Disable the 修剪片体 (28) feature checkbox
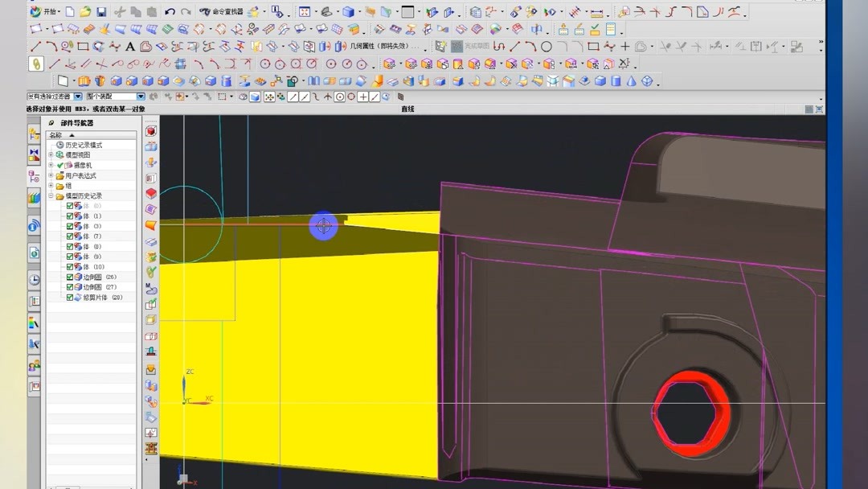868x489 pixels. [70, 297]
